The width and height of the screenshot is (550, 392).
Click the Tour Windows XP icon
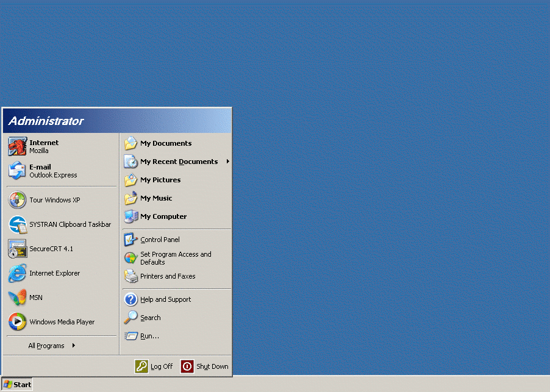pos(17,200)
